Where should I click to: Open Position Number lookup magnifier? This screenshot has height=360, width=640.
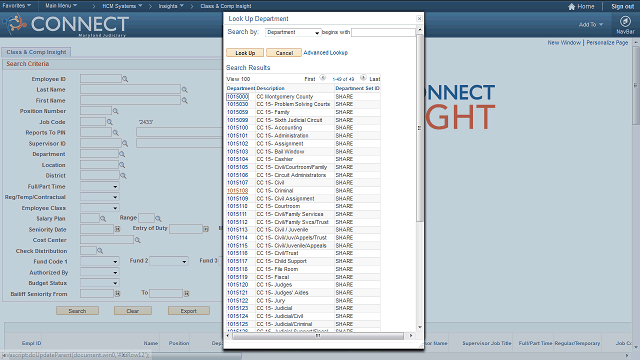[116, 111]
